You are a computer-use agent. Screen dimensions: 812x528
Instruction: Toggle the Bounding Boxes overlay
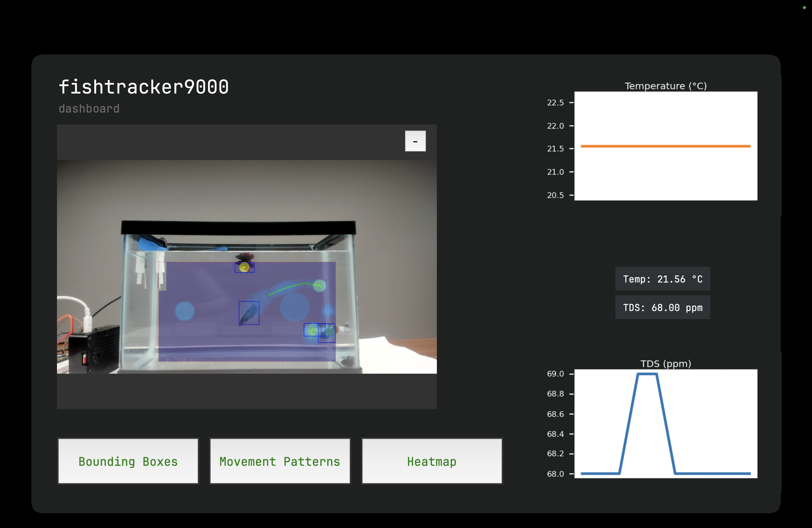click(128, 461)
